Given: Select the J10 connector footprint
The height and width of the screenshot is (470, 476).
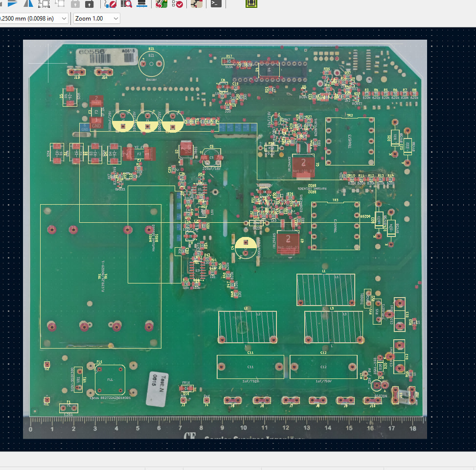Looking at the screenshot, I should click(372, 400).
